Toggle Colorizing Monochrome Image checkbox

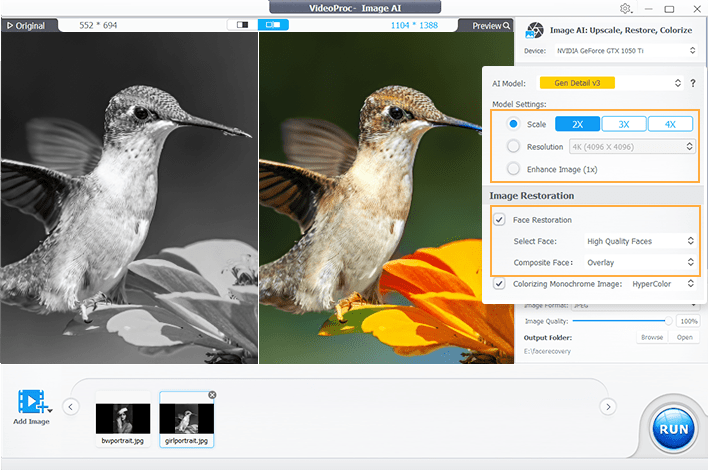pos(500,283)
